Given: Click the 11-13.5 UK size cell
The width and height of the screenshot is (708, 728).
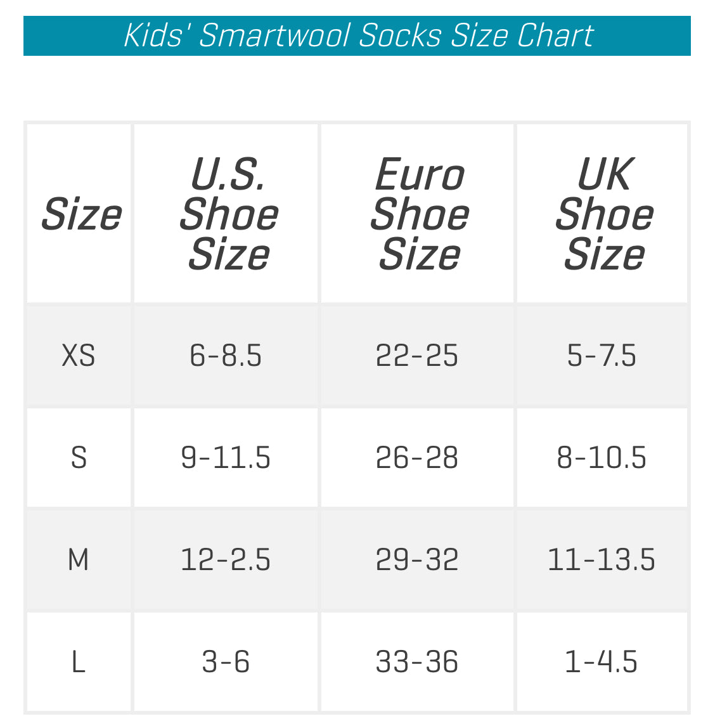Looking at the screenshot, I should pyautogui.click(x=602, y=559).
